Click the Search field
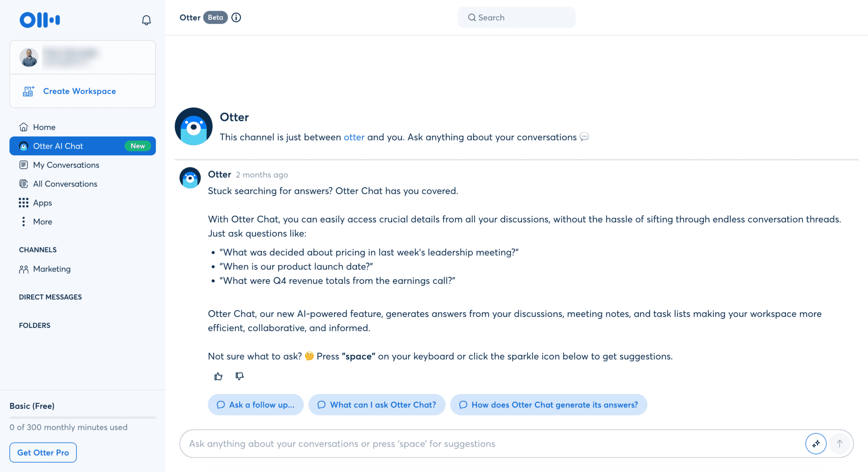Viewport: 868px width, 472px height. click(x=516, y=17)
